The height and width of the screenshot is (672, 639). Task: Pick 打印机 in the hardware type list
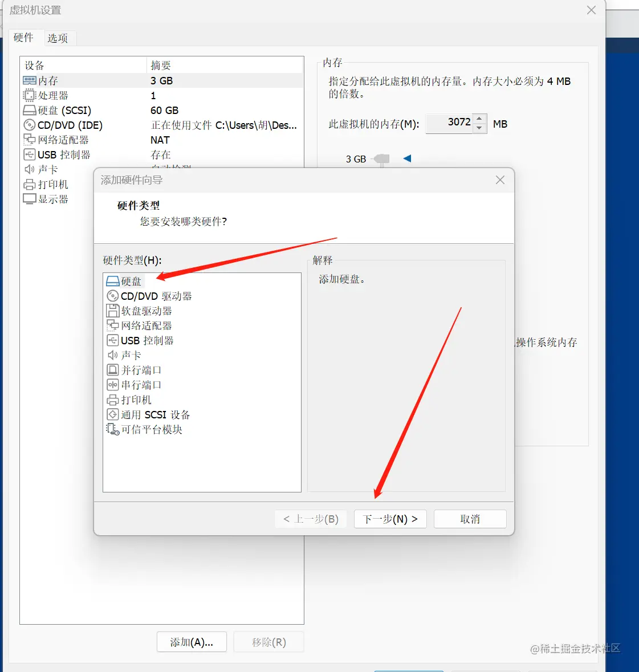(135, 400)
